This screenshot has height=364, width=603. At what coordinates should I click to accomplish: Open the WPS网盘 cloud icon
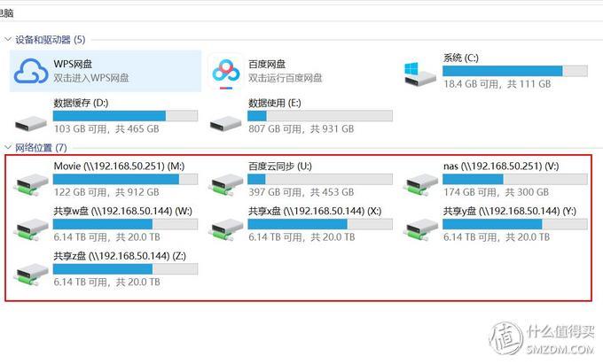[x=31, y=71]
